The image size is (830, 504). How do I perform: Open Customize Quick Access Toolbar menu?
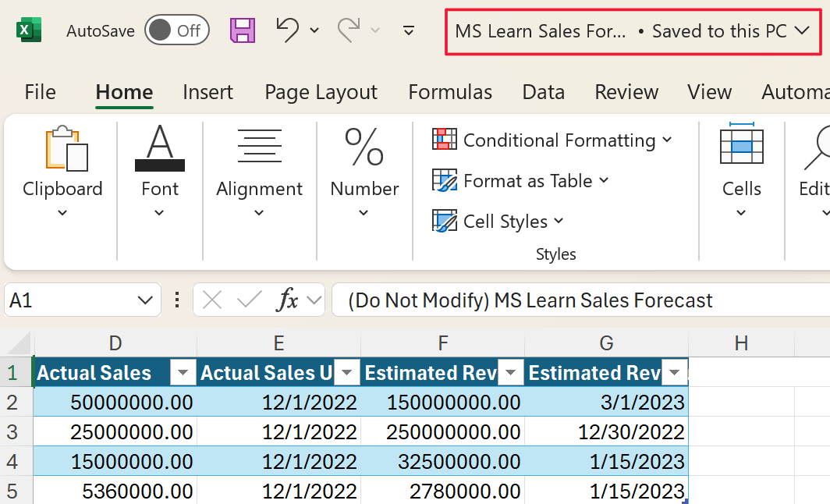[x=409, y=30]
